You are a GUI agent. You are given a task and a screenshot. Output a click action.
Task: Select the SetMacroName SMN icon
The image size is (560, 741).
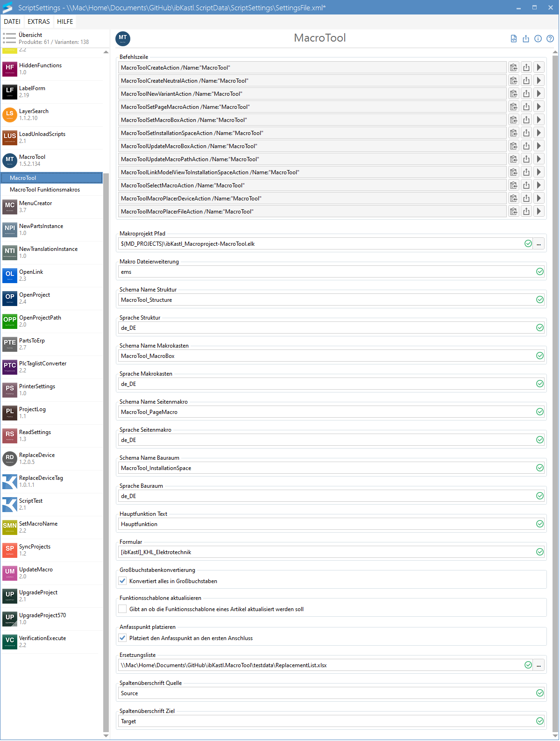click(10, 527)
